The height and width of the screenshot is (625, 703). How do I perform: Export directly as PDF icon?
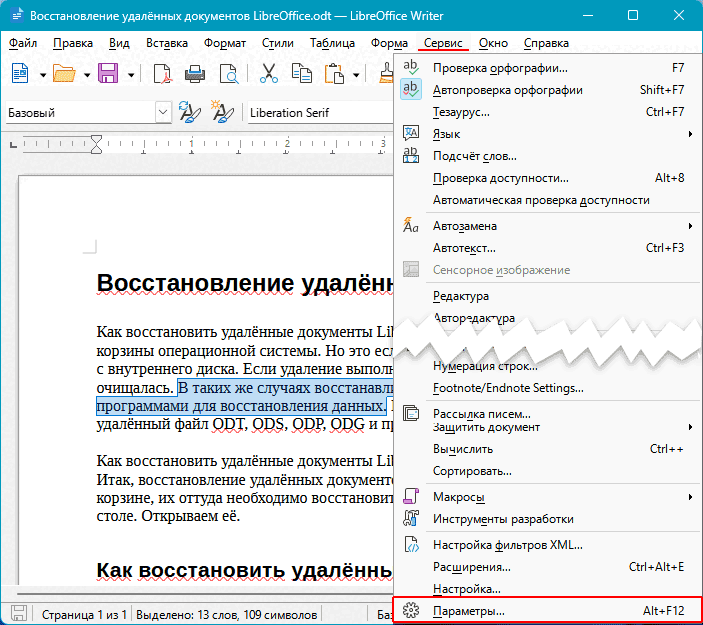tap(162, 74)
